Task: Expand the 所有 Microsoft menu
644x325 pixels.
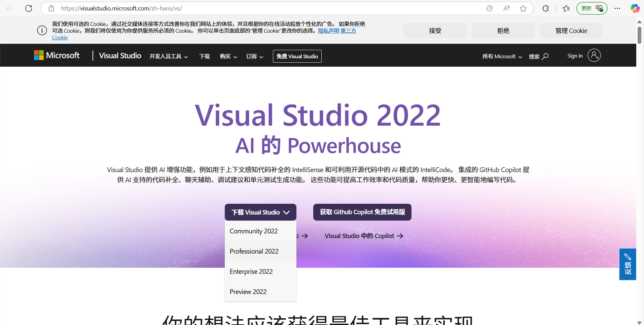Action: [x=502, y=56]
